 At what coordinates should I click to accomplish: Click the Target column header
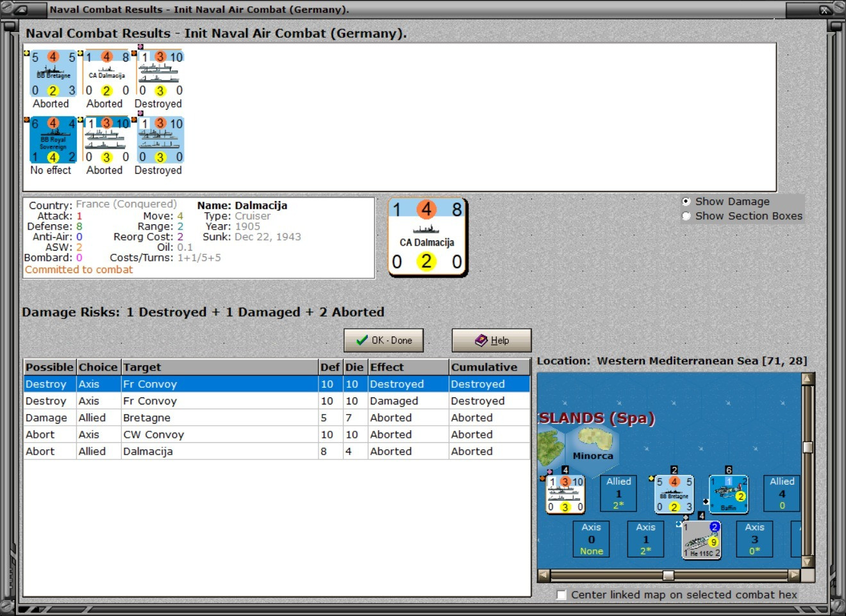(220, 367)
